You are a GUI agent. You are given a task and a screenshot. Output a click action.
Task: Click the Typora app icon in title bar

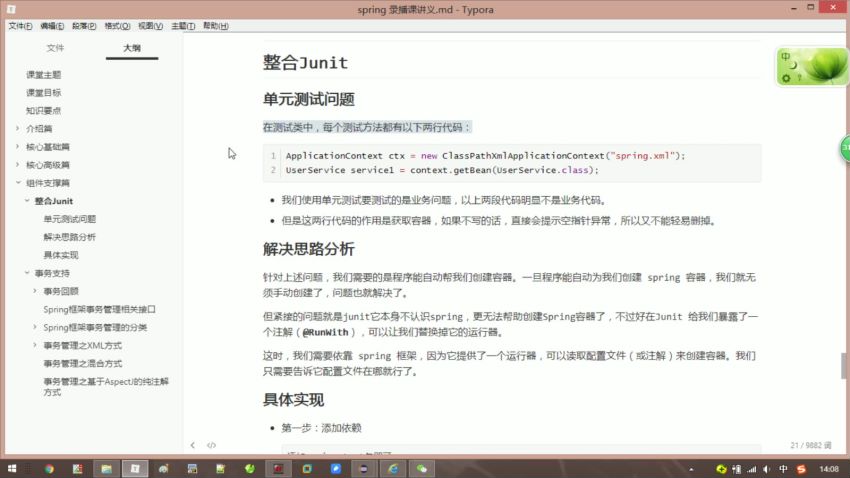coord(11,9)
